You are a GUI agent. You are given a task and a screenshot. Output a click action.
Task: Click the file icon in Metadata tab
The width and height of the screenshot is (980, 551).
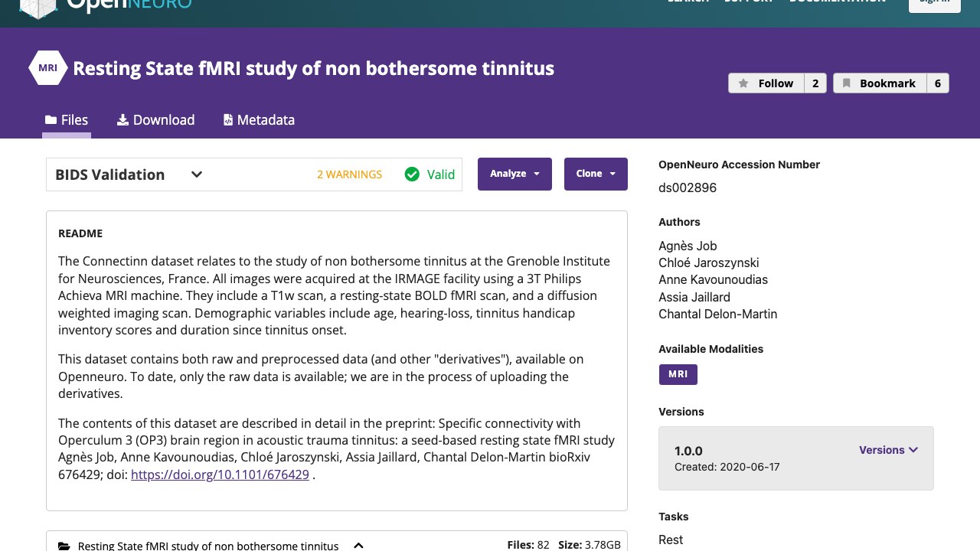tap(228, 120)
